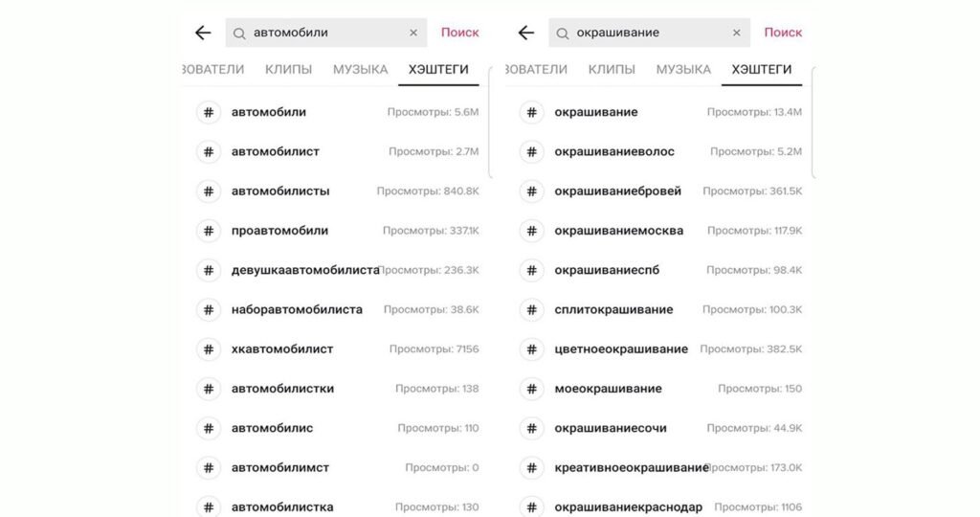Viewport: 980px width, 517px height.
Task: Clear the автомобили search field
Action: point(413,33)
